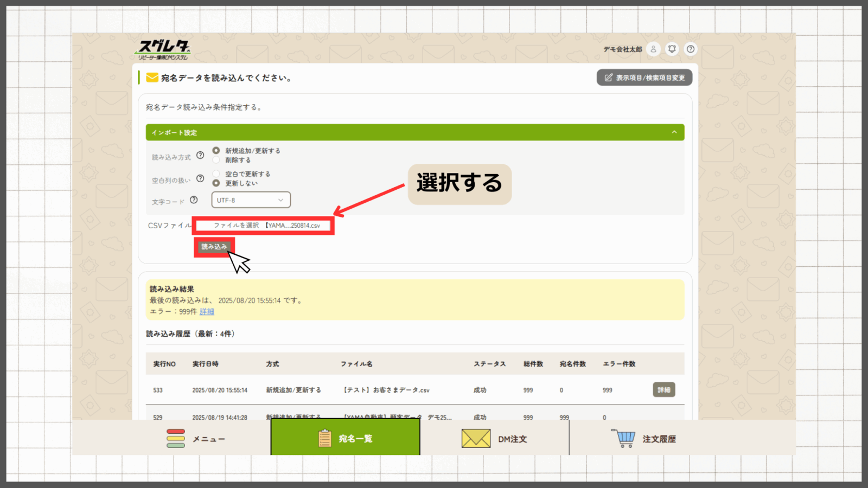
Task: Click the 読み込み button
Action: pyautogui.click(x=214, y=247)
